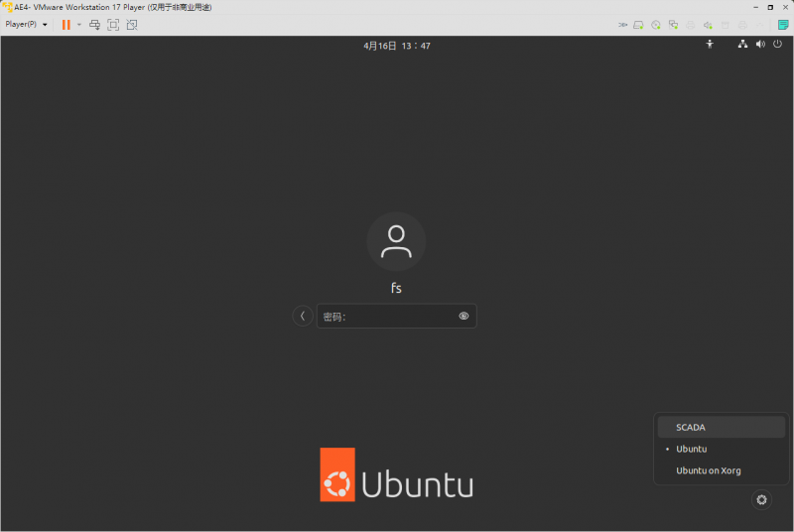794x532 pixels.
Task: Click Send Ctrl+Alt+Del icon
Action: click(94, 24)
